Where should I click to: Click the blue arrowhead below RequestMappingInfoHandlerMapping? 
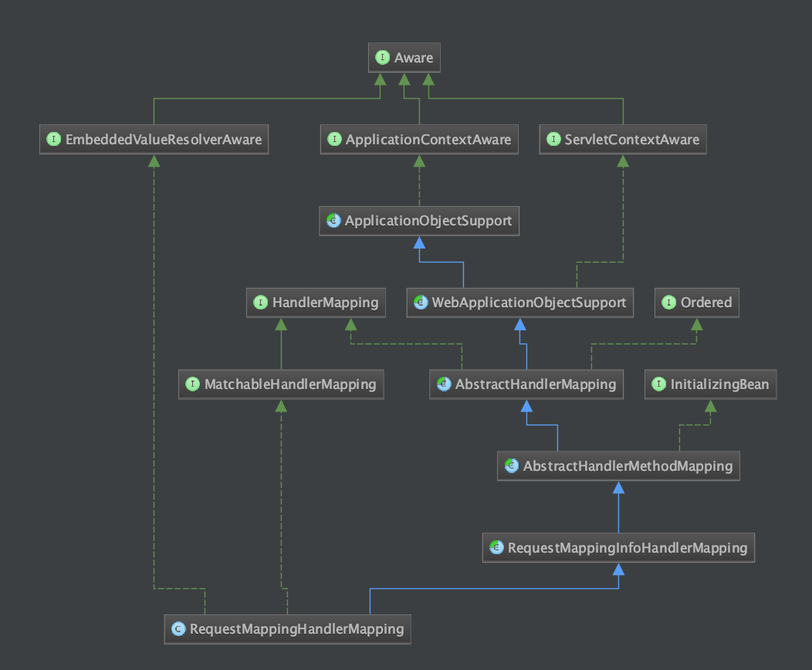(x=618, y=570)
